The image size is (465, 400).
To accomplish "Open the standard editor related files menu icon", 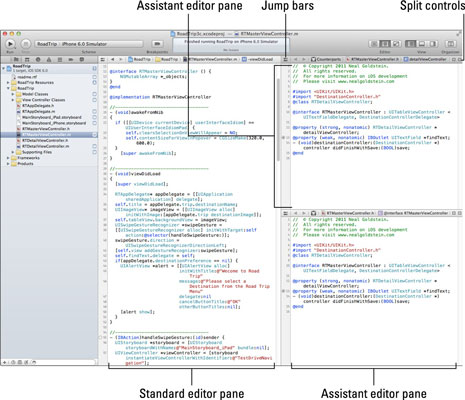I will pos(103,59).
